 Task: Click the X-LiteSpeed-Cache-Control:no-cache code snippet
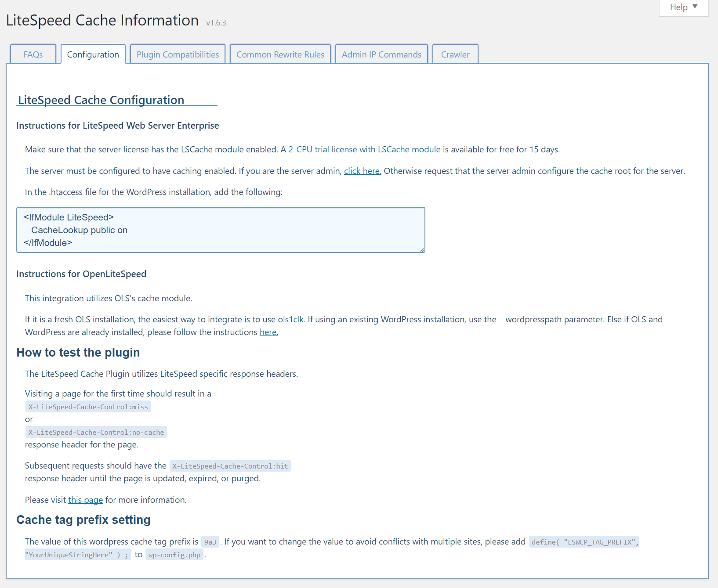pyautogui.click(x=96, y=432)
